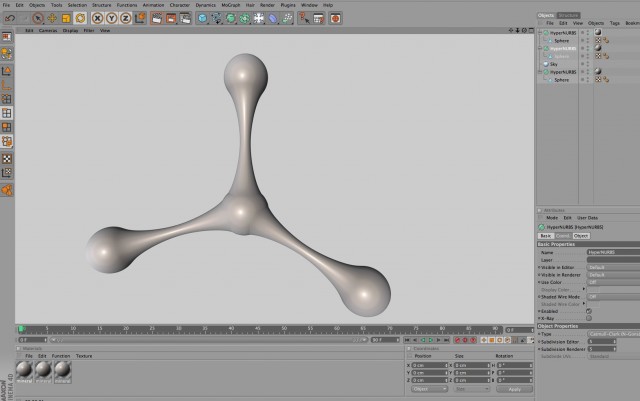Click the Undo arrow icon
The image size is (640, 401).
click(10, 18)
